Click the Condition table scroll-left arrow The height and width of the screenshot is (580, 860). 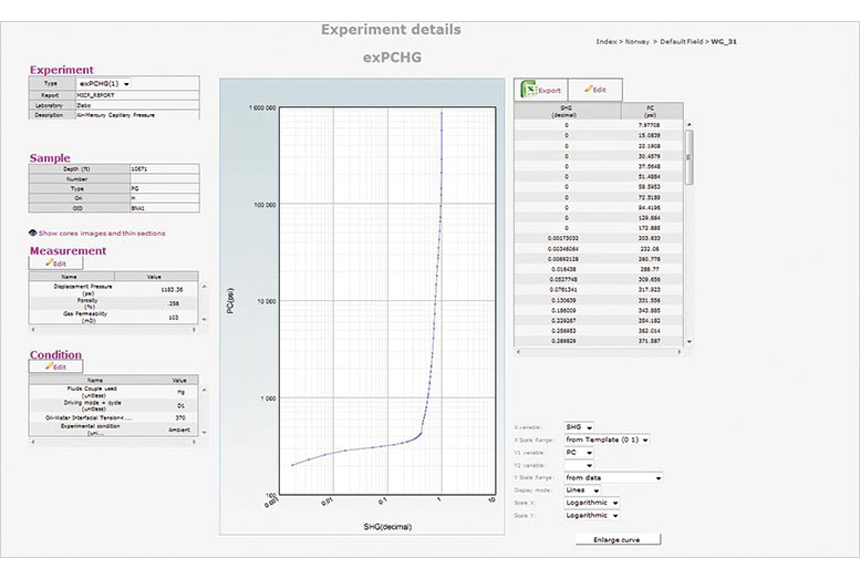tap(33, 441)
